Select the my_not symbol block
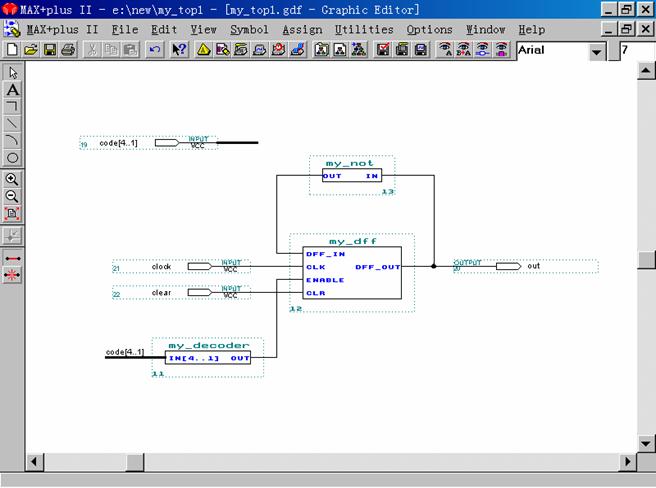 (x=352, y=175)
